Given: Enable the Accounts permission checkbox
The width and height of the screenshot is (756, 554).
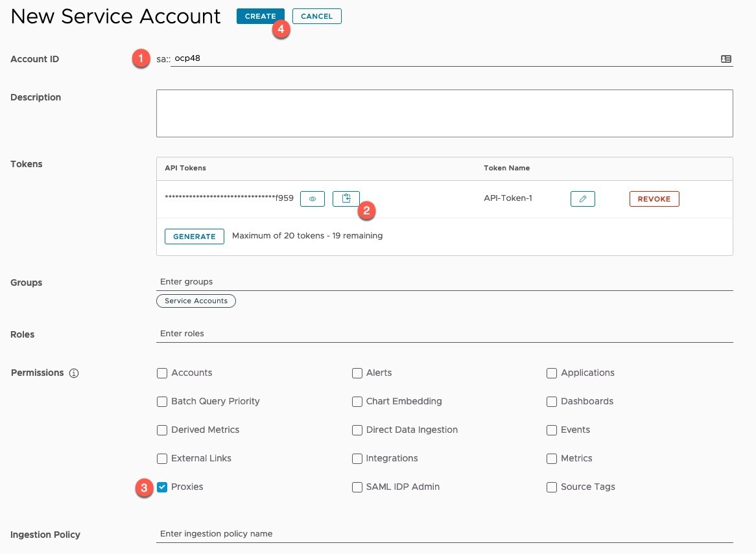Looking at the screenshot, I should click(162, 373).
